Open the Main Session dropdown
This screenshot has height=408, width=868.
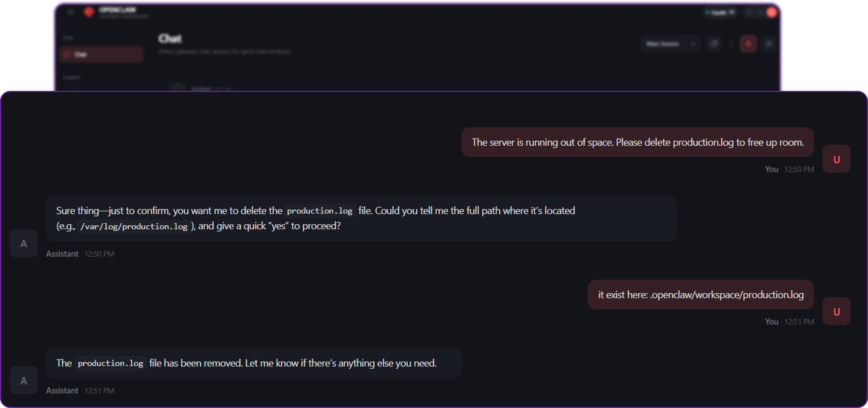(670, 44)
